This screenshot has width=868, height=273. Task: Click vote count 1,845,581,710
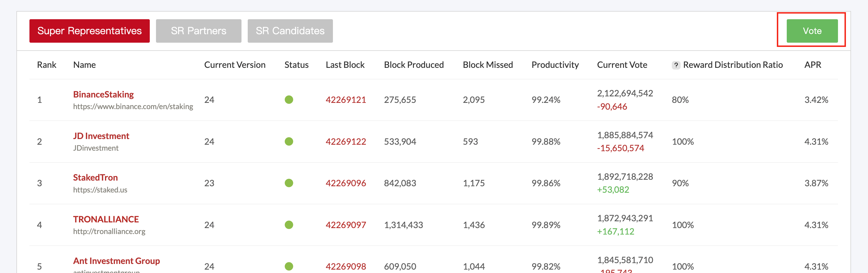[625, 260]
